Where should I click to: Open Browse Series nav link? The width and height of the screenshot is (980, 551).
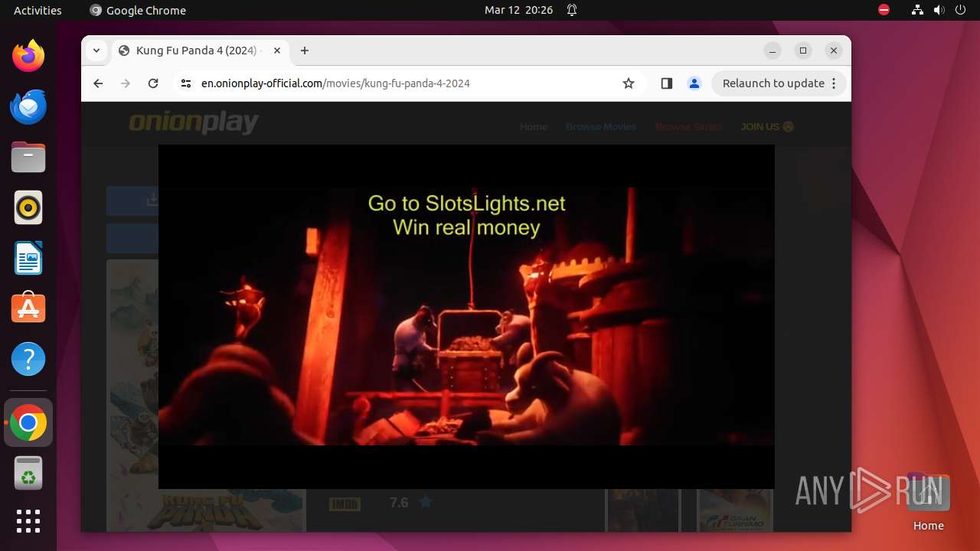click(688, 126)
